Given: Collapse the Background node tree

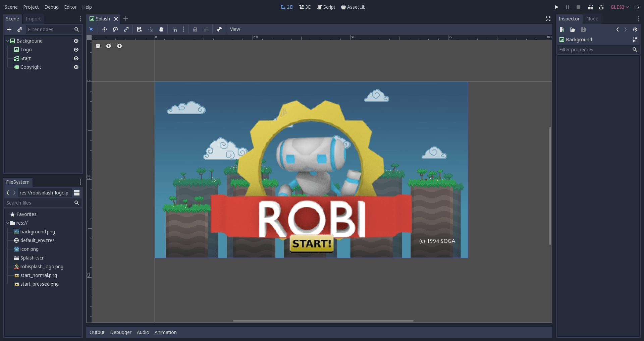Looking at the screenshot, I should [x=7, y=41].
